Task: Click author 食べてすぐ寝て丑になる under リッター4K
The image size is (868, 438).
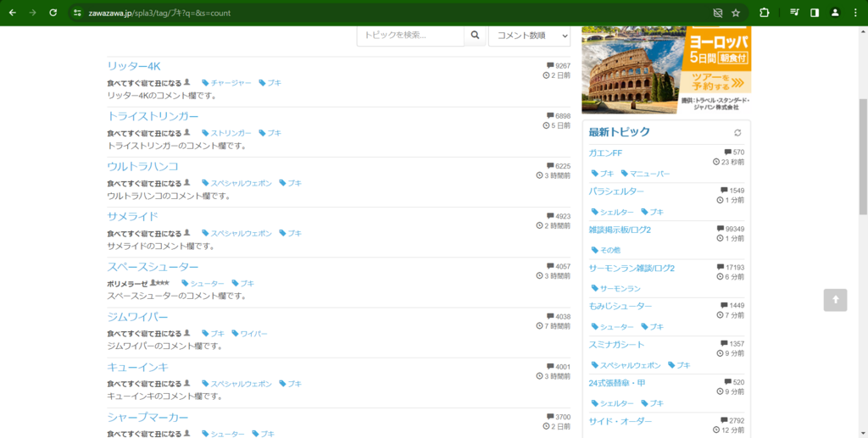Action: click(x=144, y=83)
